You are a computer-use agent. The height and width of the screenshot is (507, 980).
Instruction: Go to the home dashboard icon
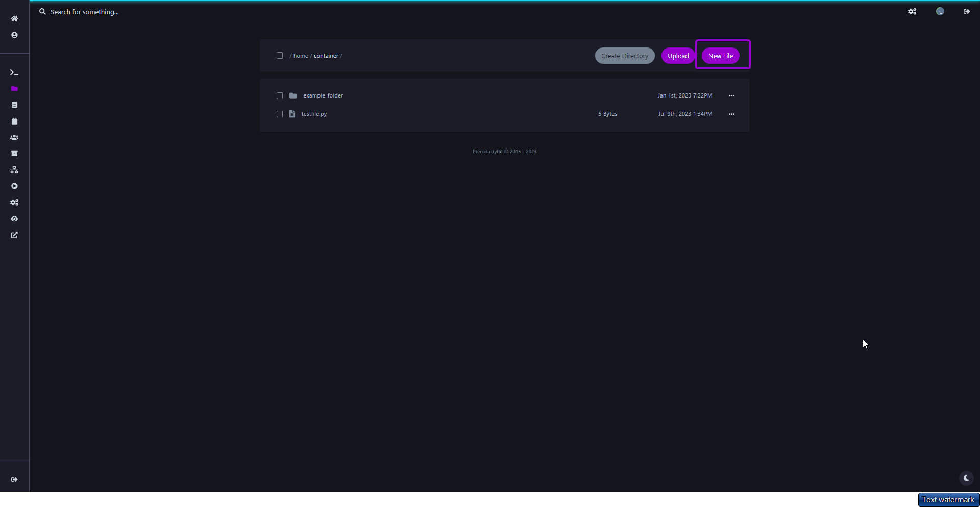[x=14, y=19]
